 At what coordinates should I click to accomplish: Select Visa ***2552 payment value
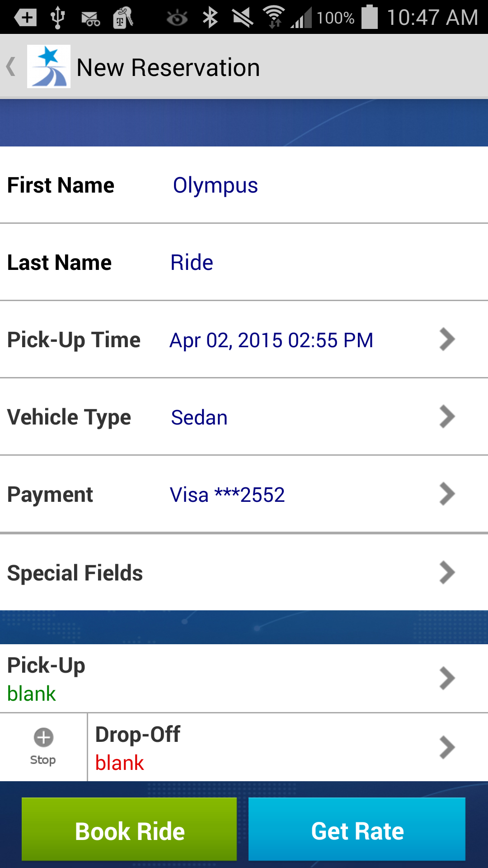point(227,495)
